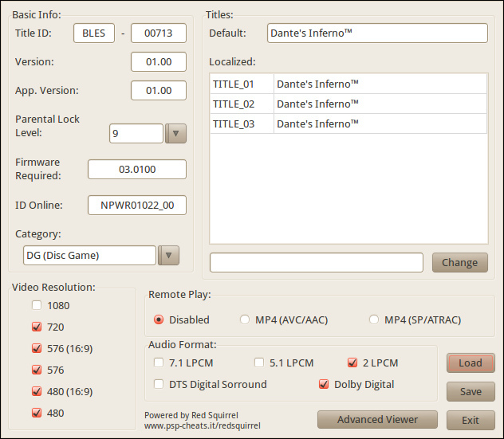504x439 pixels.
Task: Select MP4 (AVC/AAC) remote play
Action: (245, 319)
